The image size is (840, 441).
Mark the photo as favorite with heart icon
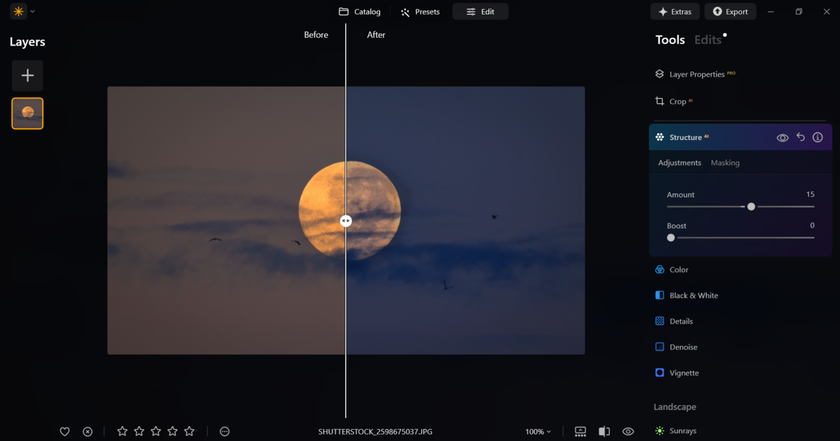(65, 431)
